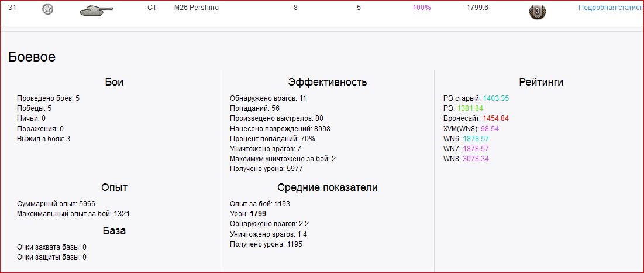Click the Обнаружено врагов: 11 line
644x273 pixels.
[268, 98]
